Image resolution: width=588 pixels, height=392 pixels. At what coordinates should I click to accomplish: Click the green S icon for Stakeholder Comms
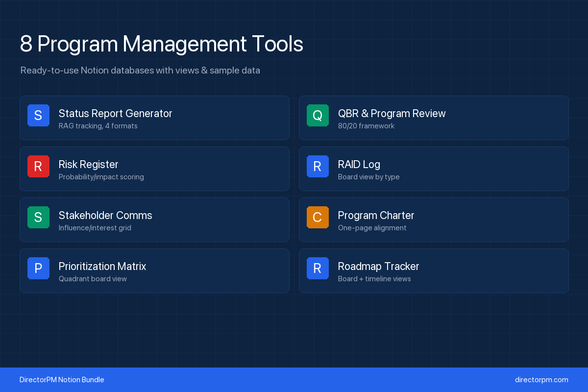(x=38, y=218)
